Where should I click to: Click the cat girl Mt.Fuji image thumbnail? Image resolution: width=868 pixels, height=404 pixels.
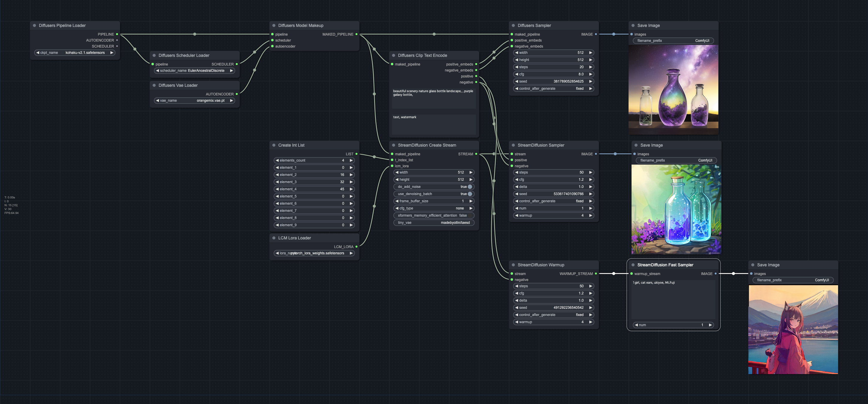(793, 329)
